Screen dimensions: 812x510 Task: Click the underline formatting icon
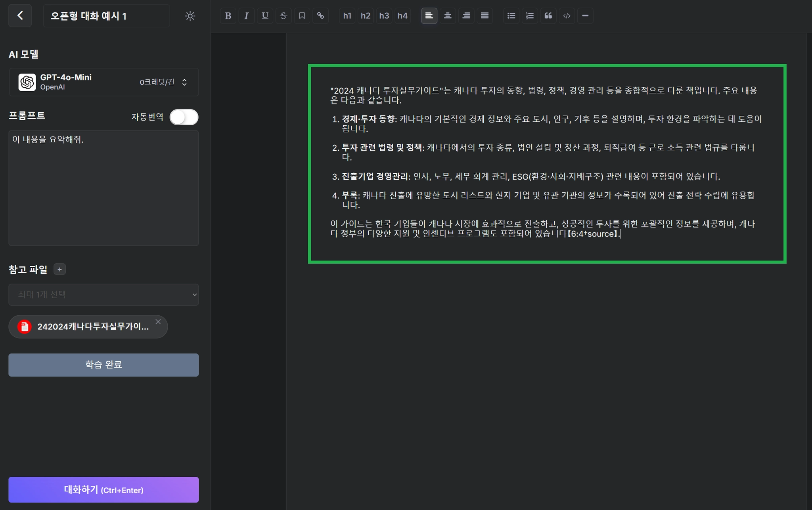point(265,16)
